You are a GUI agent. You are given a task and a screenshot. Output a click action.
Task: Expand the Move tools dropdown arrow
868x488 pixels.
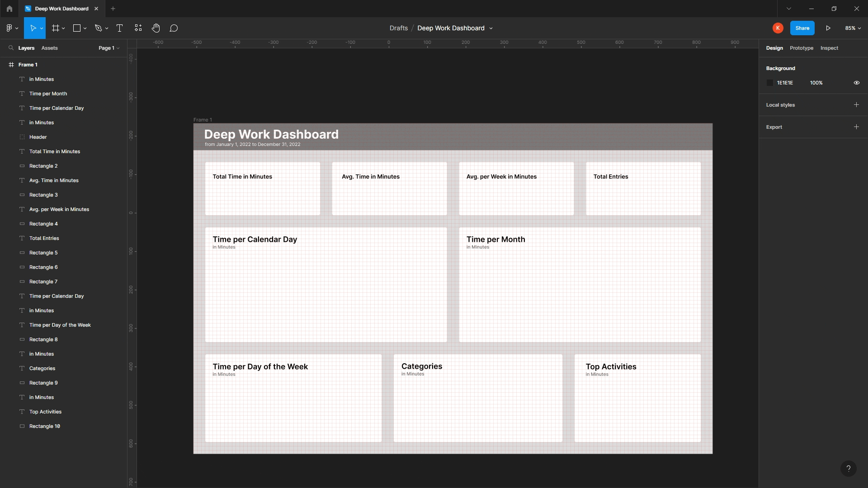42,28
